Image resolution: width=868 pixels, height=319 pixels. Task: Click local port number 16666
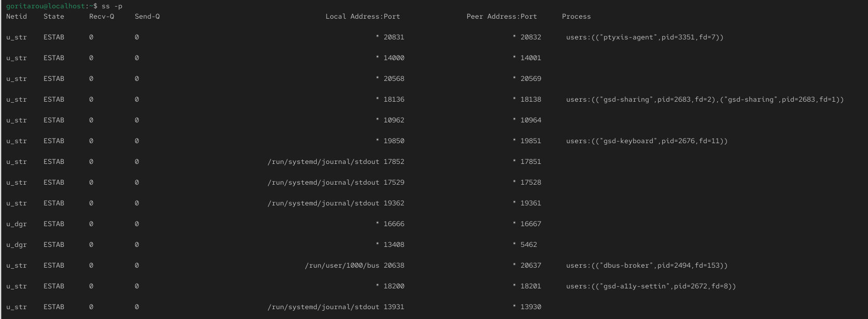point(394,224)
